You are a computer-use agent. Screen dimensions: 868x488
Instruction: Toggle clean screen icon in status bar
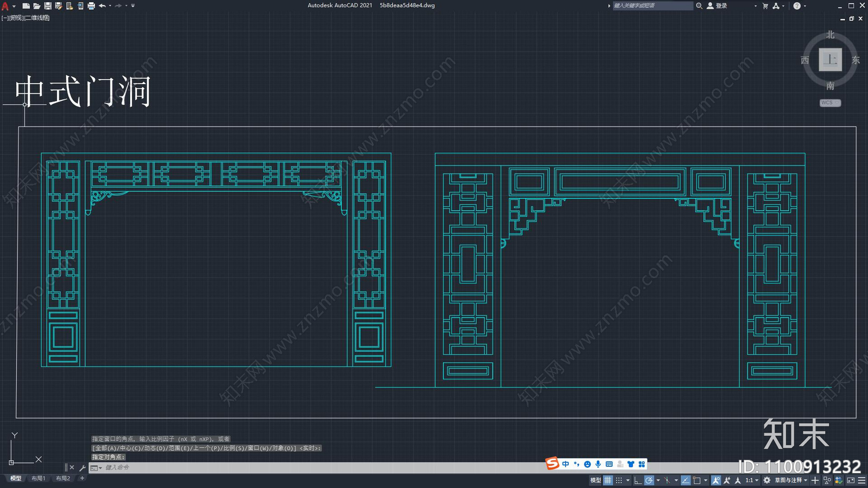[x=851, y=480]
